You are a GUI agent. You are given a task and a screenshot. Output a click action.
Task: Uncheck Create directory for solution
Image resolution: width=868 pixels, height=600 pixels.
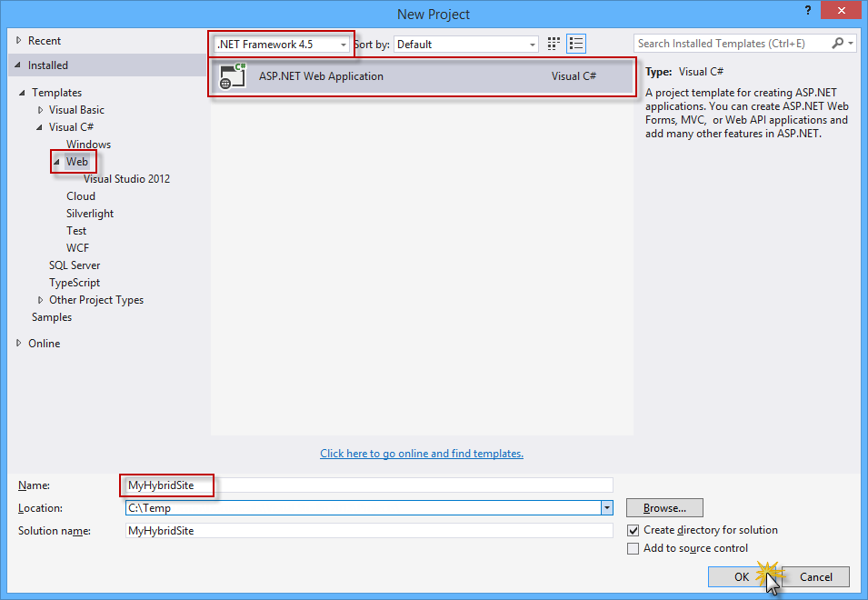pyautogui.click(x=634, y=530)
